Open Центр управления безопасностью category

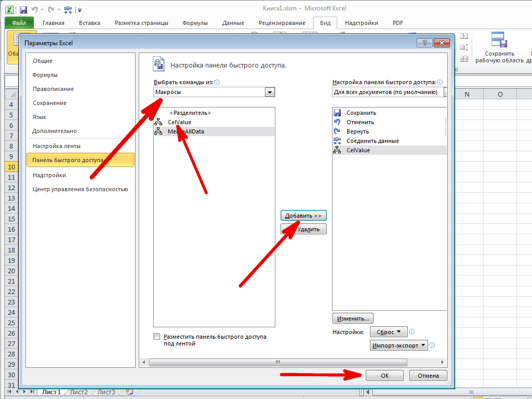coord(81,189)
